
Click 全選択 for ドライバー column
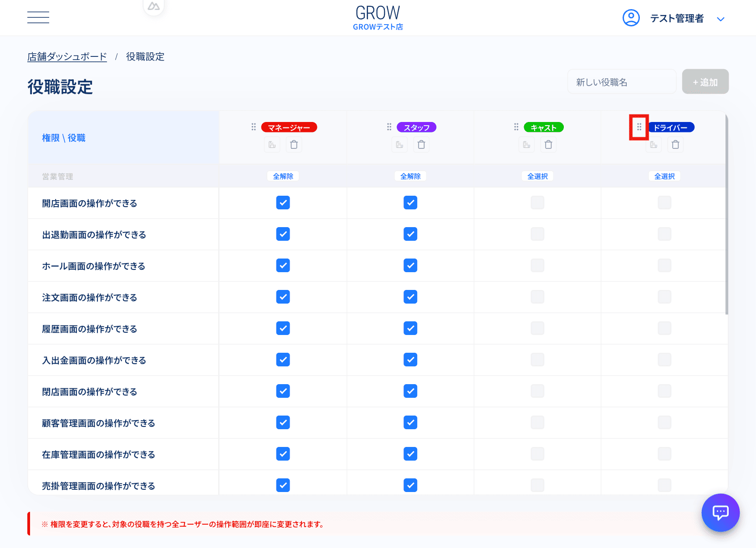click(664, 176)
